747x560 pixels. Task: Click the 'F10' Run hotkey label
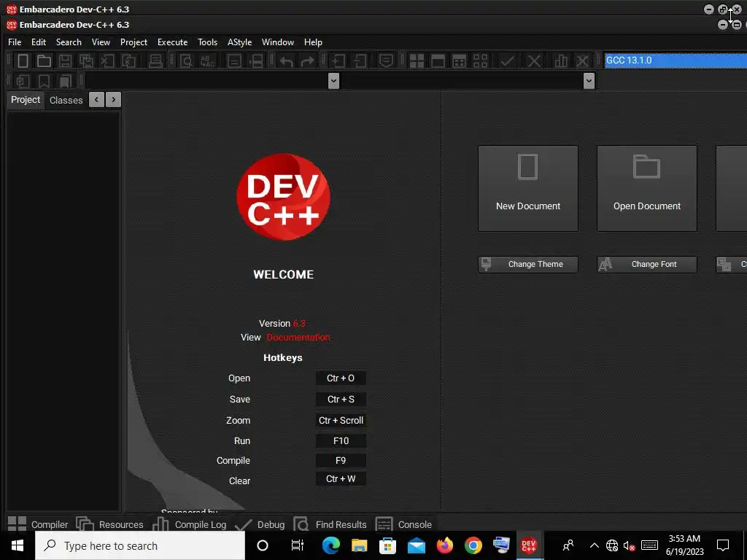(x=341, y=441)
